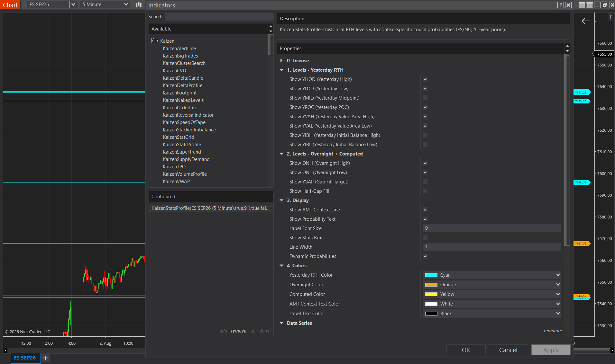Select KaizenFootprint indicator
The image size is (615, 364).
click(x=179, y=93)
